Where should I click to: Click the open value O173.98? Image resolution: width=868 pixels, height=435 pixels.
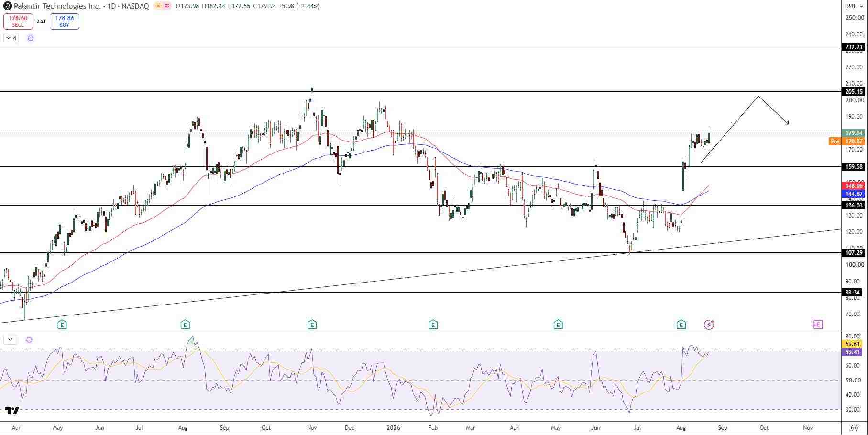[x=187, y=6]
